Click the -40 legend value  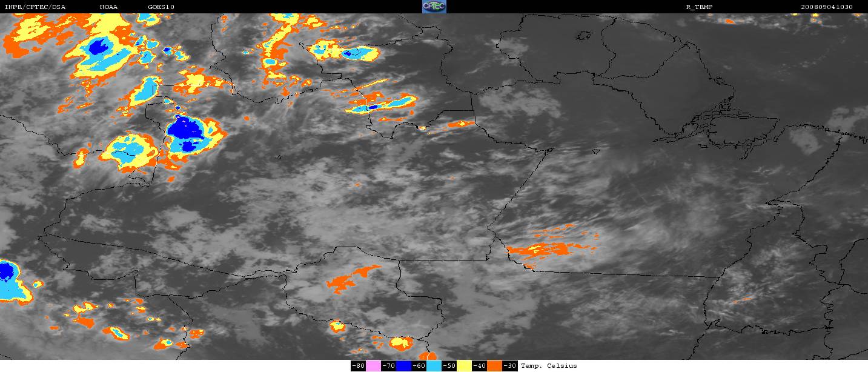(x=479, y=366)
